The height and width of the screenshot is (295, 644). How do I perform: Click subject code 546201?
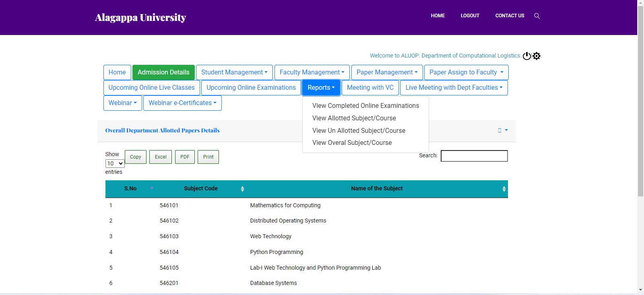click(169, 283)
